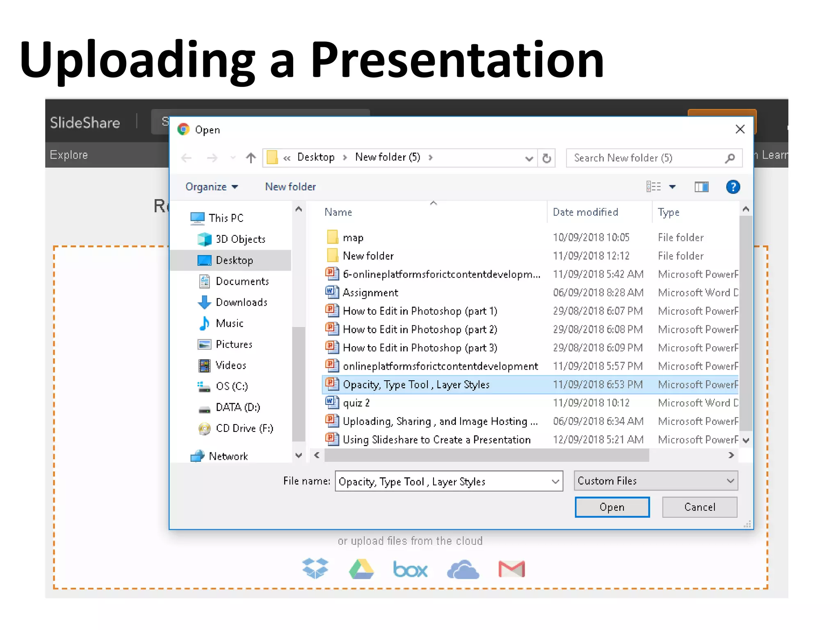Open help with blue question icon

click(x=733, y=187)
